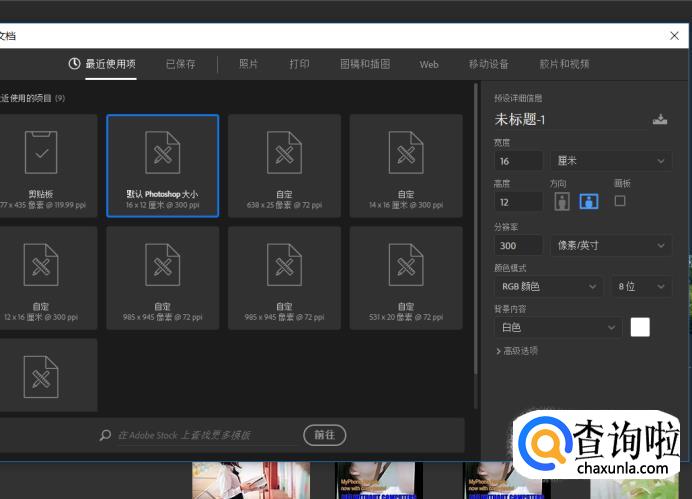The image size is (692, 499).
Task: Set orientation to landscape
Action: (589, 201)
